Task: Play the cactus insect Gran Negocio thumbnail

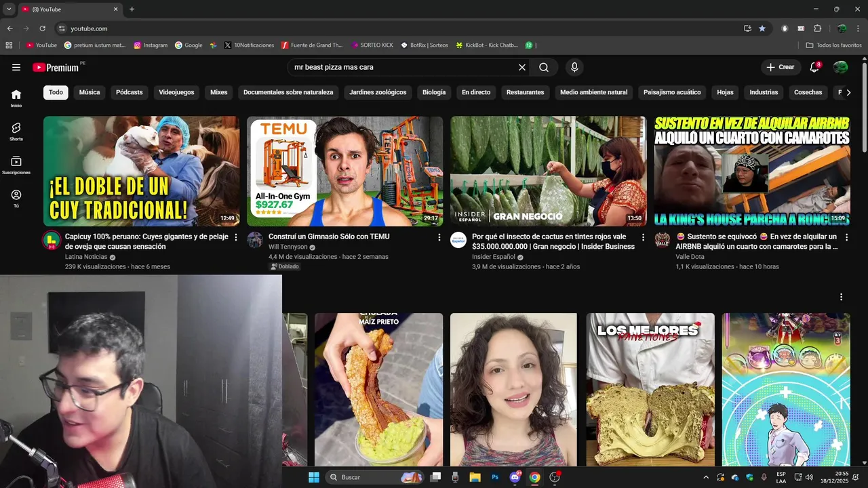Action: [x=549, y=171]
